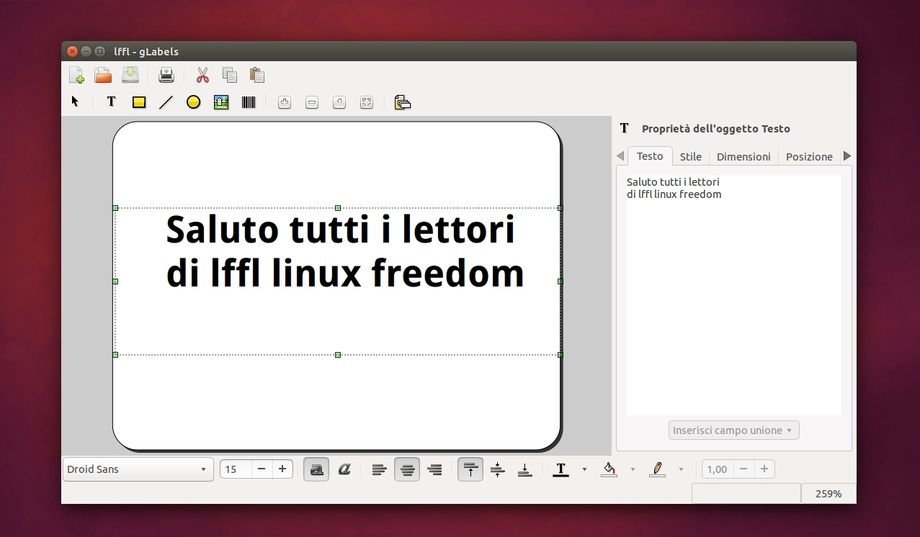Expand the Inserisci campo unione dropdown
The height and width of the screenshot is (537, 920).
tap(733, 430)
